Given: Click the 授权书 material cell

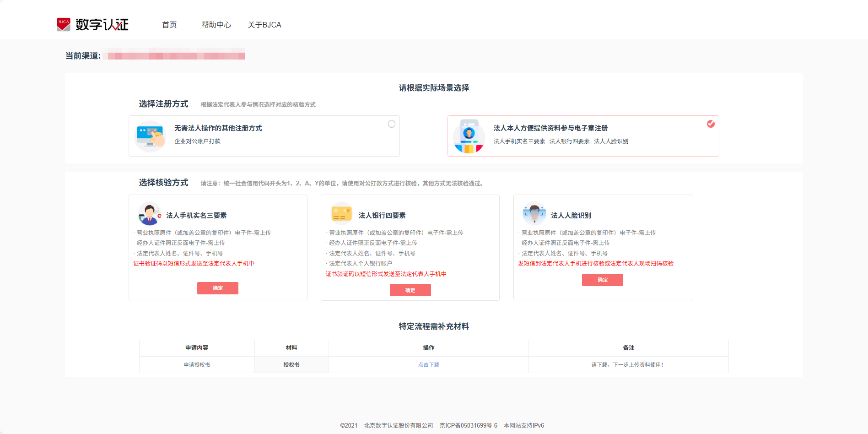Looking at the screenshot, I should [x=291, y=365].
